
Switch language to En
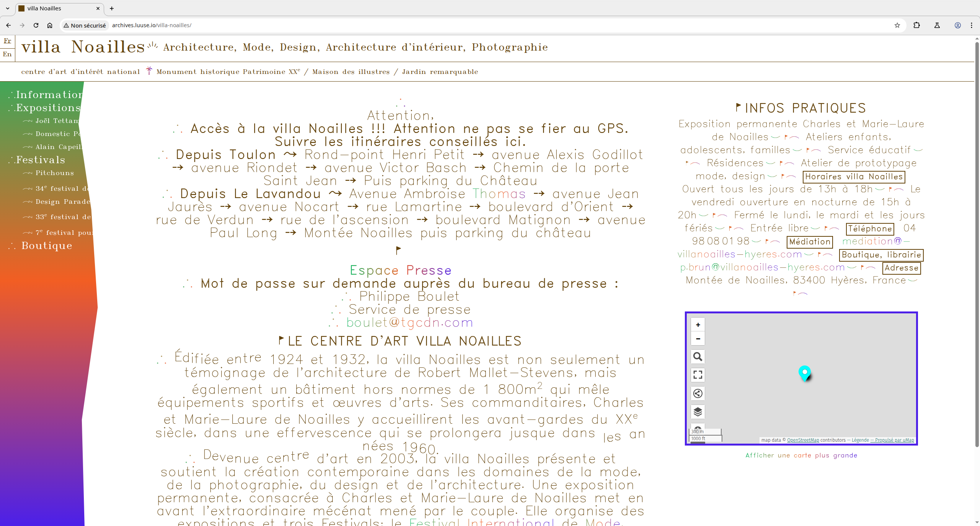click(7, 54)
